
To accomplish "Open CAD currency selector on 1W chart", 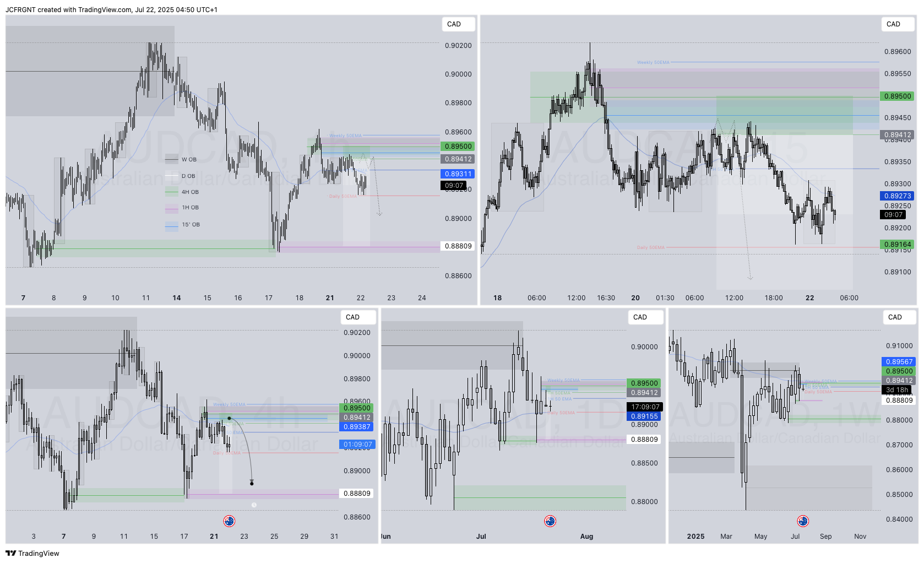I will 900,317.
